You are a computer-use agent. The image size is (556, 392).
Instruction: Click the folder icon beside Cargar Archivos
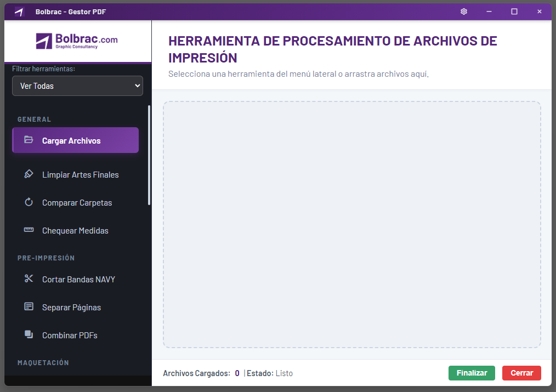pos(29,140)
